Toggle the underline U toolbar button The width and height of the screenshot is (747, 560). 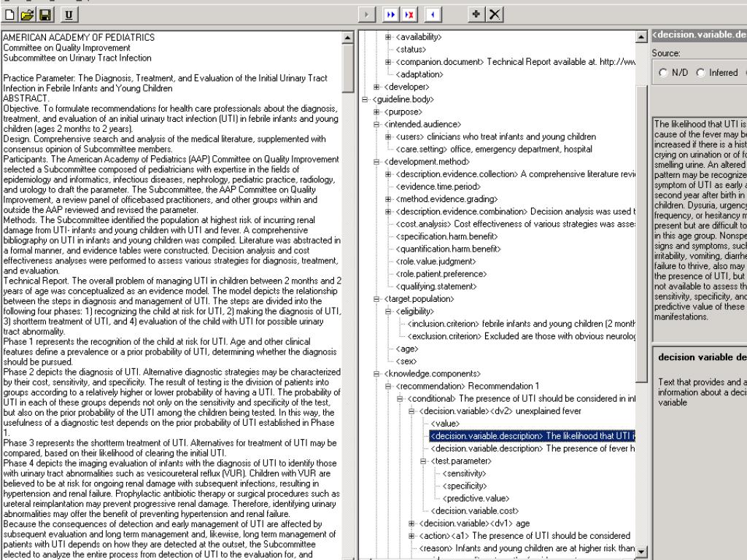[69, 15]
